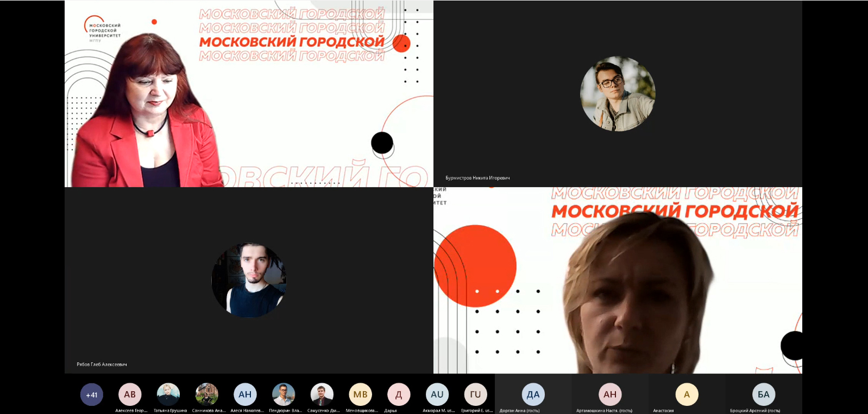Click the name text Самусенко Дм...
This screenshot has width=868, height=414.
pyautogui.click(x=323, y=411)
